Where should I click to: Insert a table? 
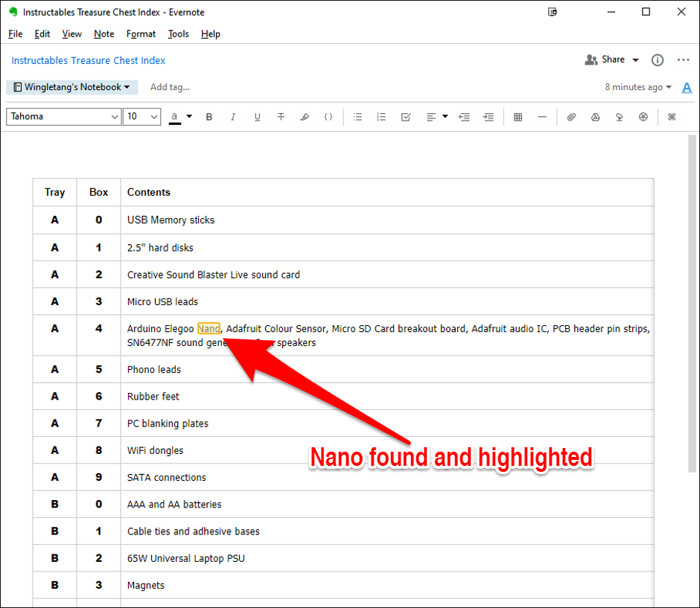click(518, 117)
